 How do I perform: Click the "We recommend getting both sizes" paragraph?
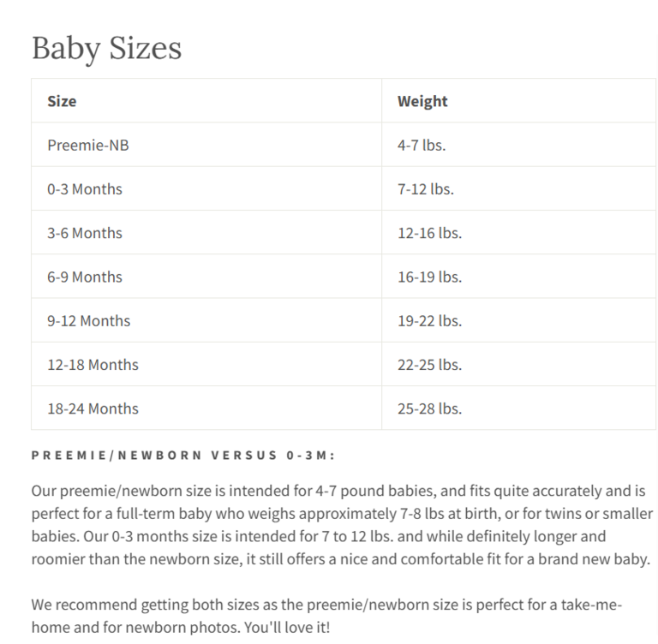point(326,617)
